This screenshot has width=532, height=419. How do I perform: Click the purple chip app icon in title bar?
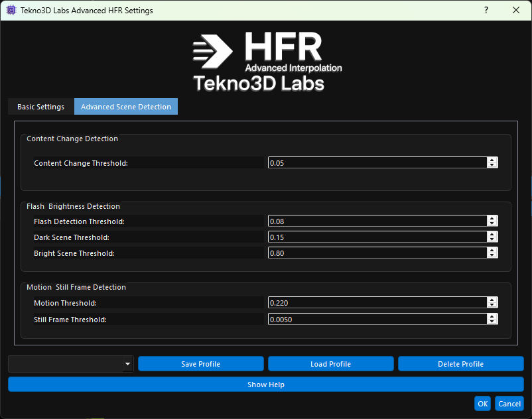(x=11, y=10)
